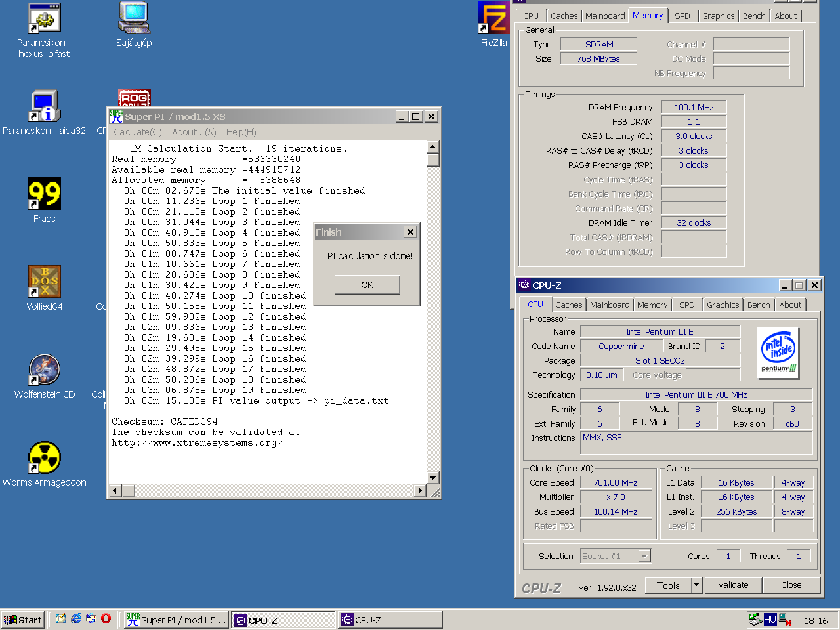Open SPD tab in front CPU-Z window
Viewport: 840px width, 630px height.
pos(687,304)
